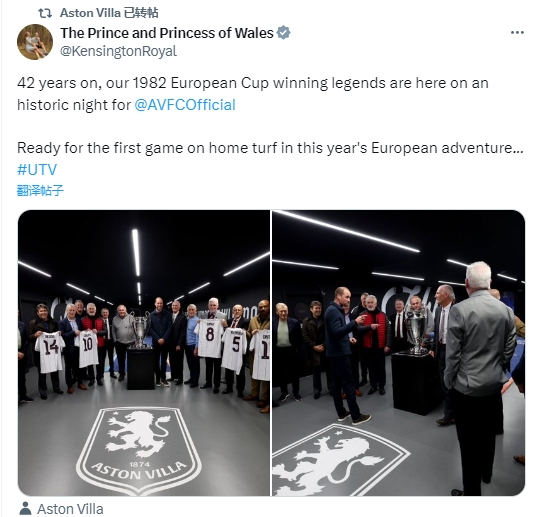Open the right photo of trophy conversation
Image resolution: width=536 pixels, height=517 pixels.
tap(399, 353)
